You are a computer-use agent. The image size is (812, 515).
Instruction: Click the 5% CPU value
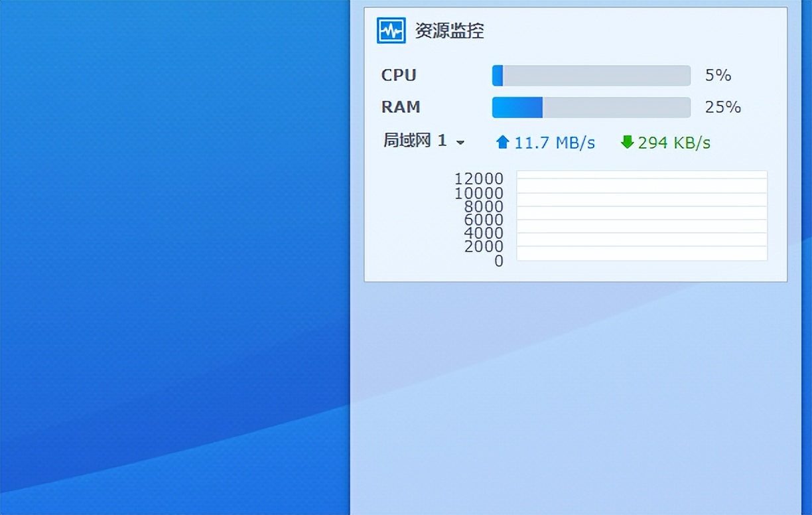click(718, 76)
